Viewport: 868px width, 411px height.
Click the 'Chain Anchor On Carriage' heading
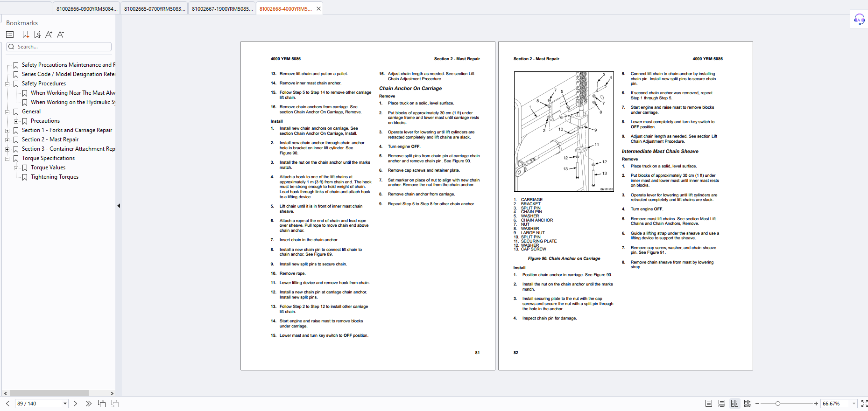pyautogui.click(x=410, y=88)
